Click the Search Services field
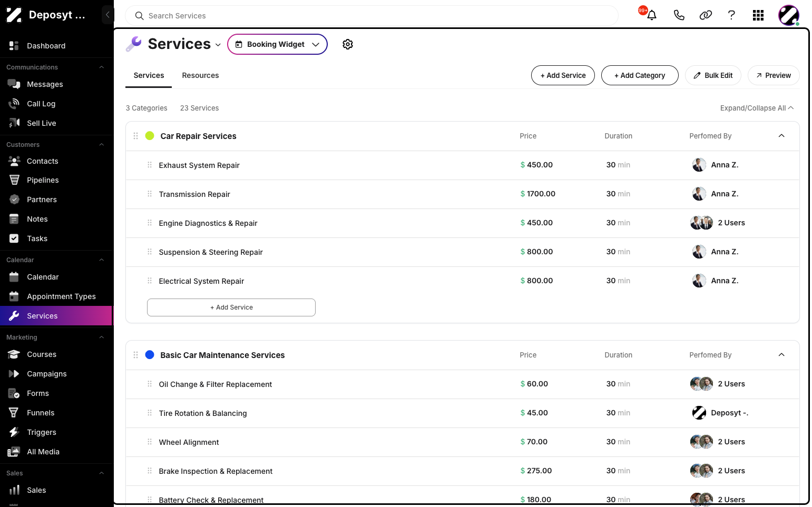Screen dimensions: 812x507 click(372, 16)
